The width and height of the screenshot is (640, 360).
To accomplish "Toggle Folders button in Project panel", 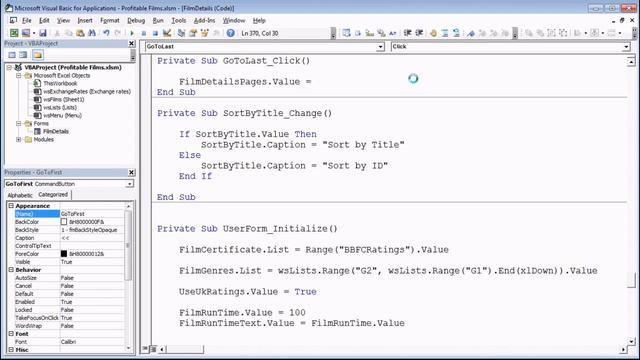I will 38,55.
